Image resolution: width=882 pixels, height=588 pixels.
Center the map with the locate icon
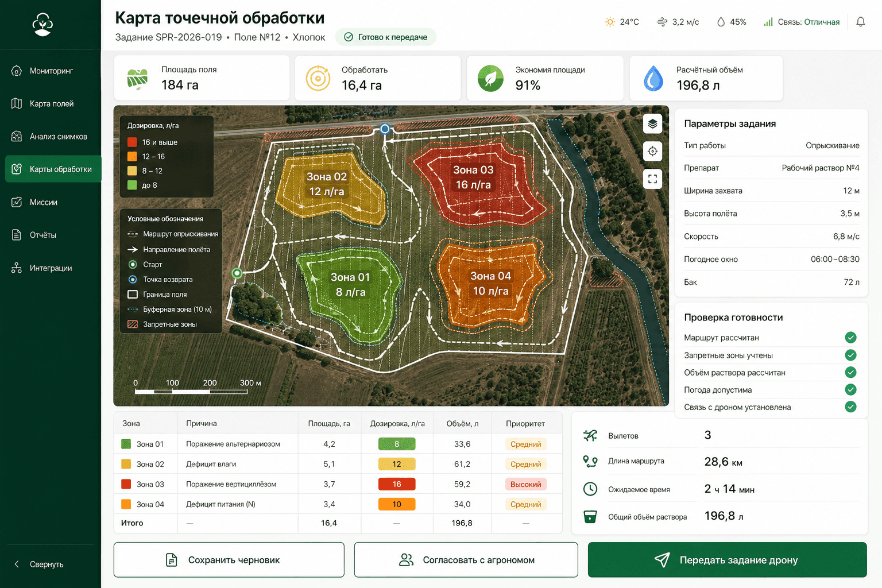(652, 151)
